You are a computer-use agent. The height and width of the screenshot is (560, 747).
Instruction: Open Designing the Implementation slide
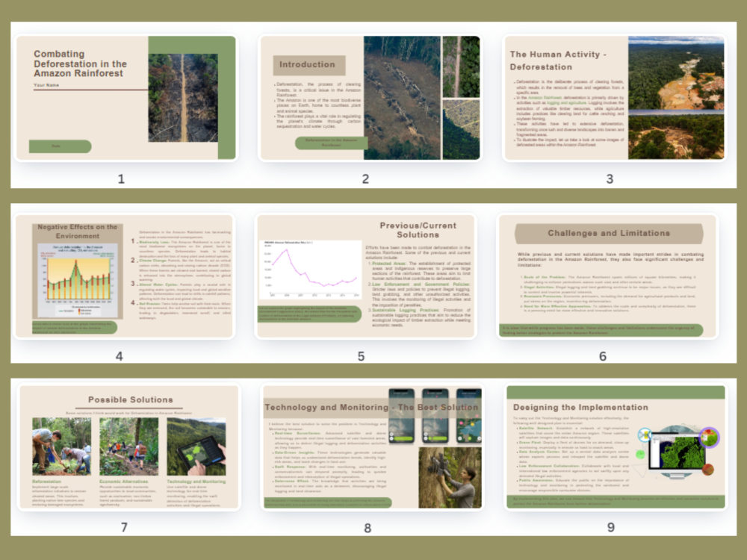coord(616,447)
